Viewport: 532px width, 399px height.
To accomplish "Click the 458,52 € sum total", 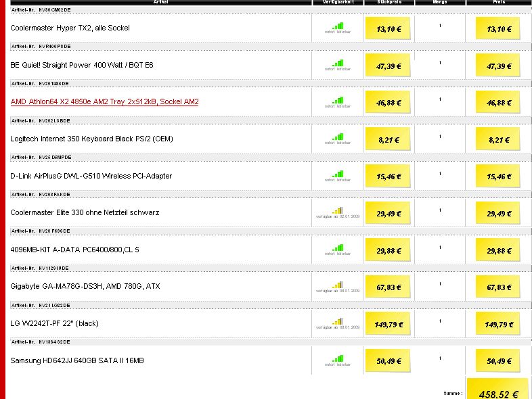I will click(x=498, y=390).
